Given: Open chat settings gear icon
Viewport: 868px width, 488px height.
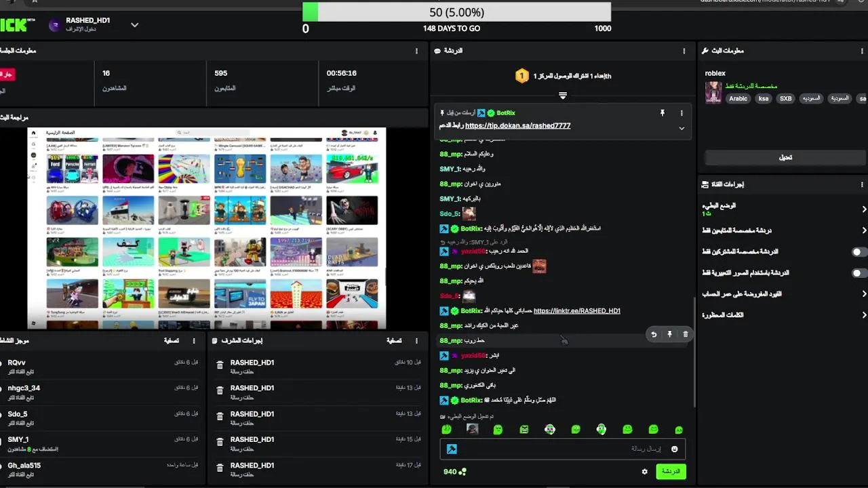Looking at the screenshot, I should 644,472.
